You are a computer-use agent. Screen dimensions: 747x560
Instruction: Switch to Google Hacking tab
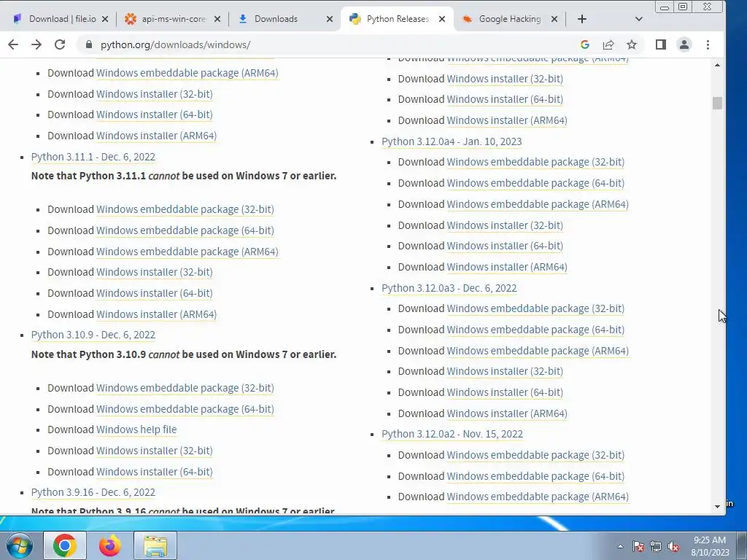[510, 19]
